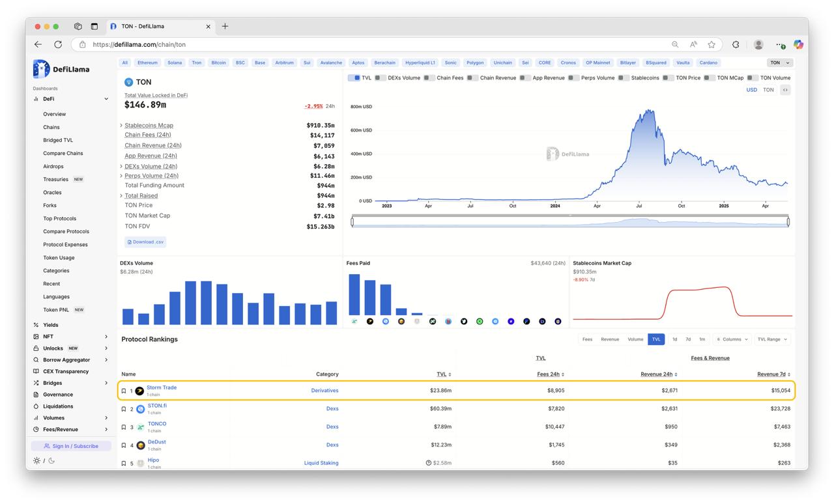
Task: Sort by Revenue 7d column
Action: (774, 374)
